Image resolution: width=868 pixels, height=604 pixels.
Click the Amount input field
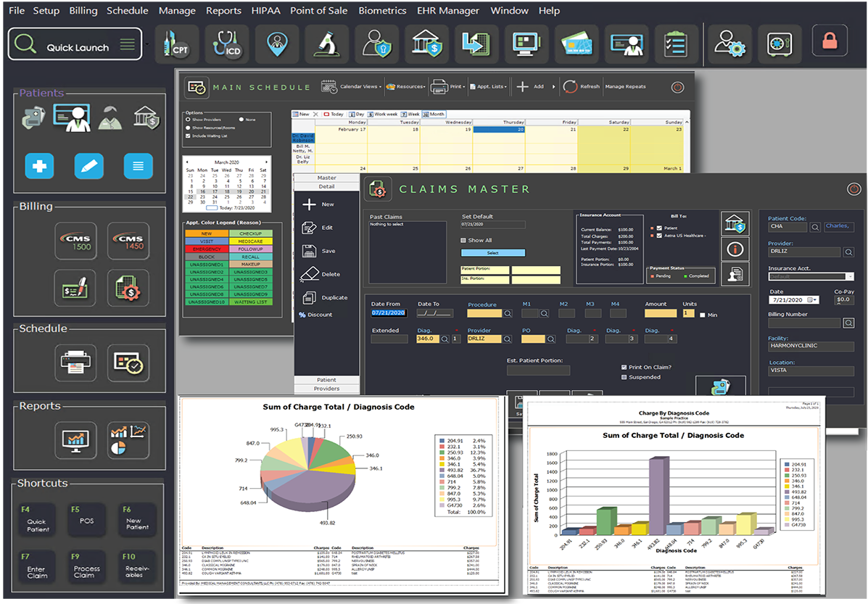[661, 313]
